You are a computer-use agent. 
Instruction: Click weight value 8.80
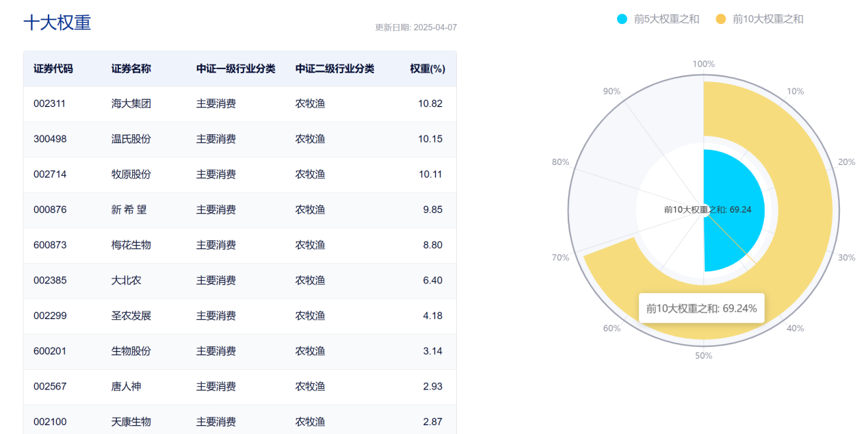pyautogui.click(x=433, y=245)
